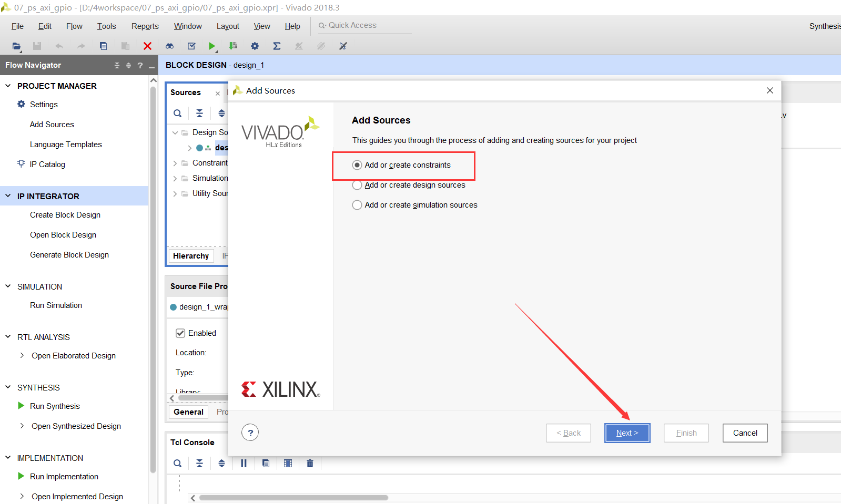Click the green Run play icon
Image resolution: width=841 pixels, height=504 pixels.
click(x=211, y=46)
